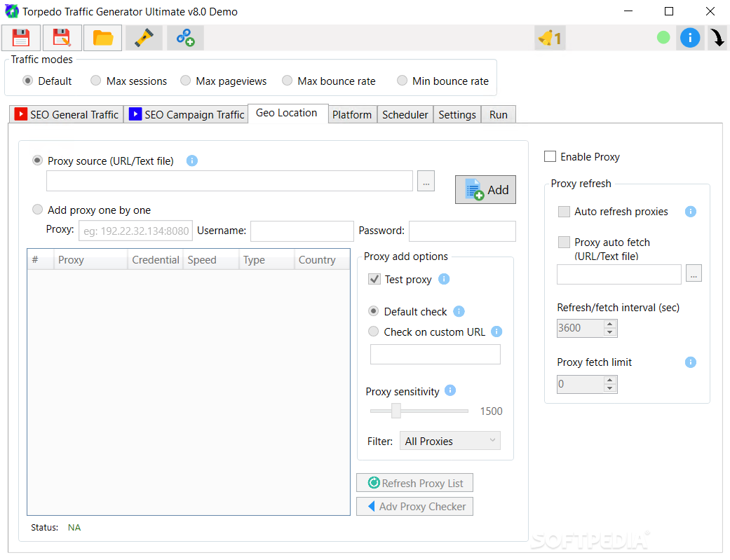Adjust the Proxy sensitivity slider handle
The height and width of the screenshot is (560, 730).
(396, 411)
